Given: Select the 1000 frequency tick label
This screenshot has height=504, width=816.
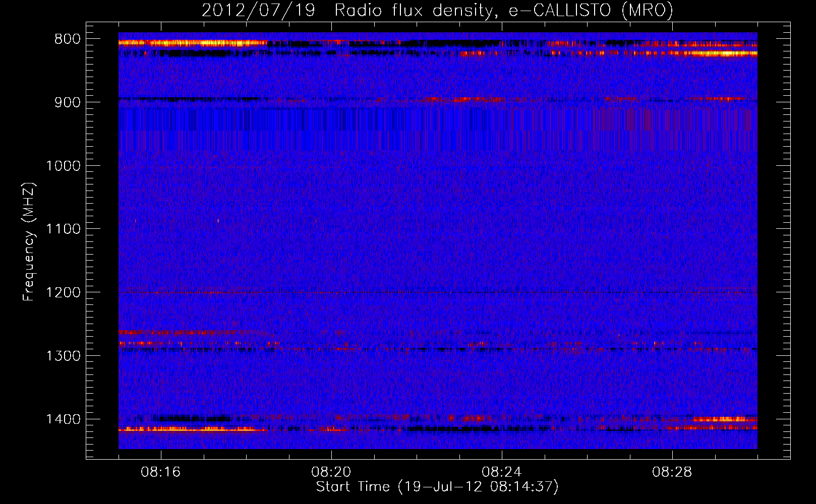Looking at the screenshot, I should point(63,166).
